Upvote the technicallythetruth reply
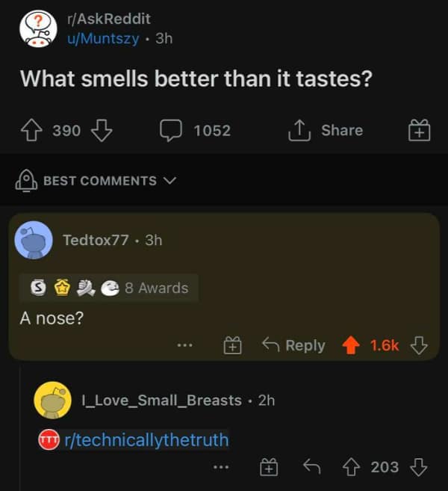 (x=349, y=467)
